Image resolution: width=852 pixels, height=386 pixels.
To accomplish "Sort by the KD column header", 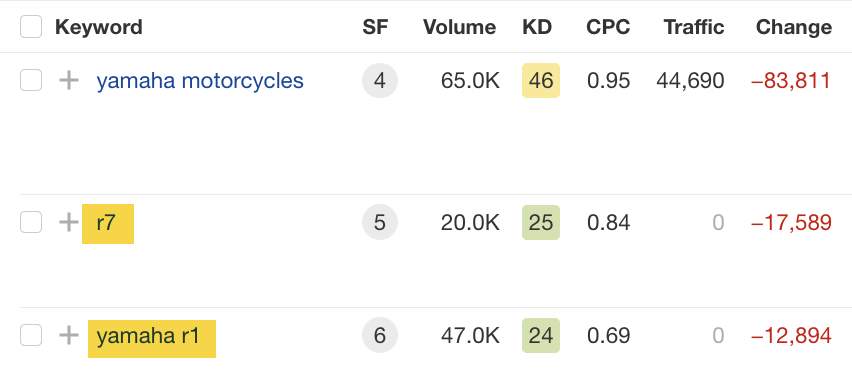I will [537, 27].
